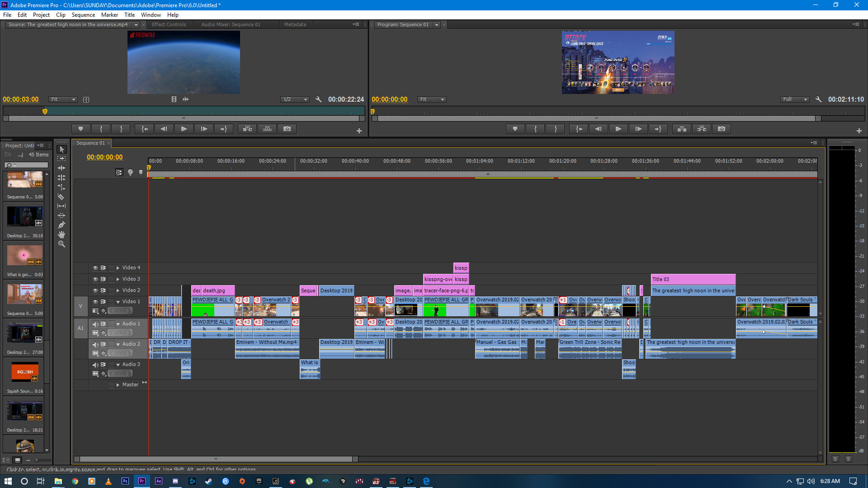Select the Razor tool in tools panel
The width and height of the screenshot is (868, 488).
pyautogui.click(x=61, y=197)
